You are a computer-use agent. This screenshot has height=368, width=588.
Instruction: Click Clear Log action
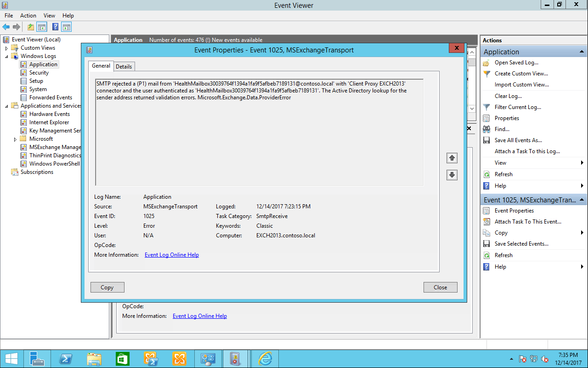(x=508, y=96)
